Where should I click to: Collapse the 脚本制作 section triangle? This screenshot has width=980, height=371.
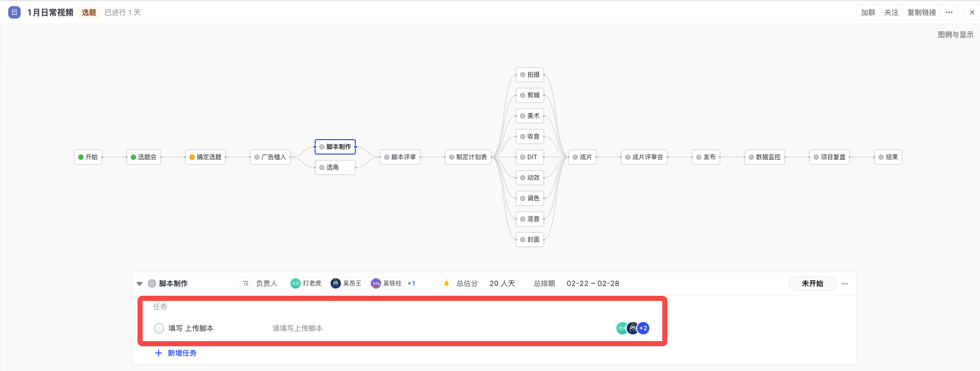(x=140, y=283)
